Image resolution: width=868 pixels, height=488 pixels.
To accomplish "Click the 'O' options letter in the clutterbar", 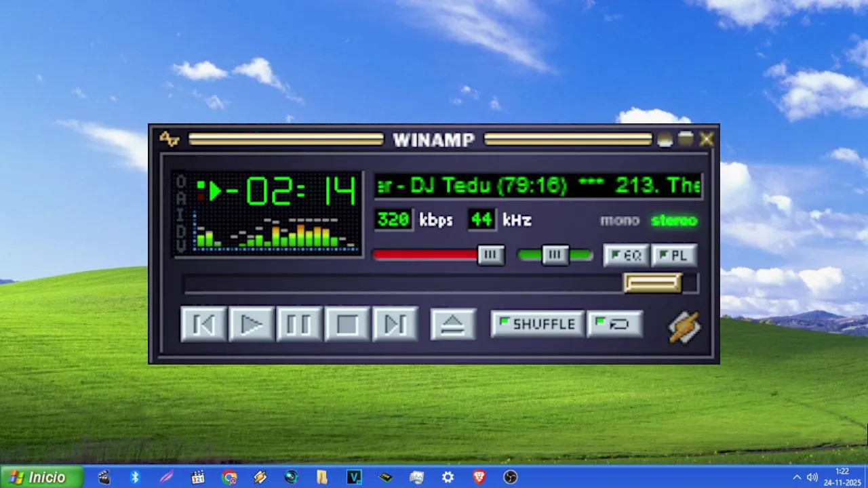I will coord(181,182).
